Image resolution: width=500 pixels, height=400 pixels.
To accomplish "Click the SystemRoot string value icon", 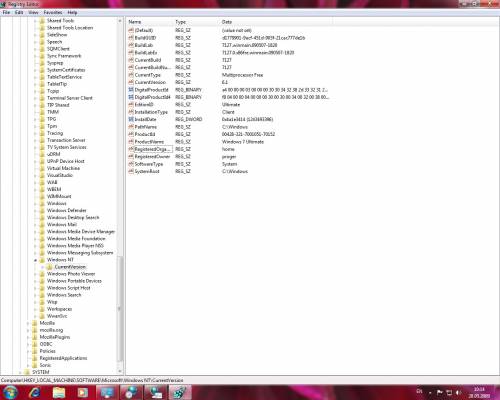I will pyautogui.click(x=131, y=171).
